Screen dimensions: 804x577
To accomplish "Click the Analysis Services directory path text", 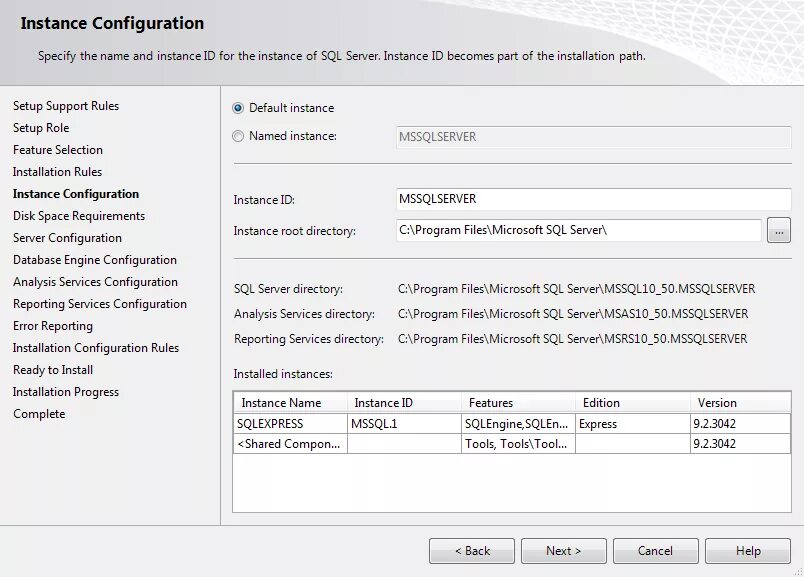I will click(x=573, y=314).
